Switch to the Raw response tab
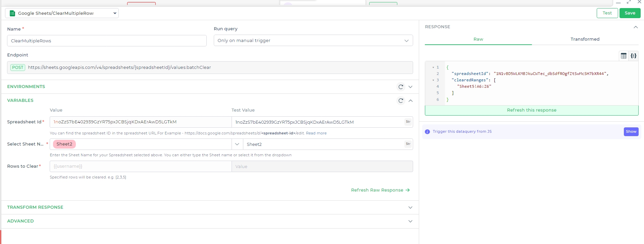Image resolution: width=644 pixels, height=244 pixels. point(478,39)
